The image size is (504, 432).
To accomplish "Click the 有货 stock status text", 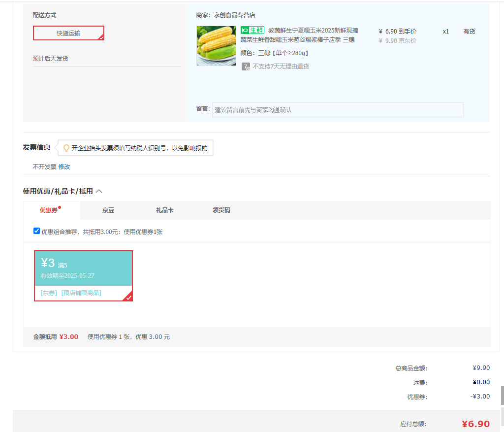I will click(x=469, y=31).
